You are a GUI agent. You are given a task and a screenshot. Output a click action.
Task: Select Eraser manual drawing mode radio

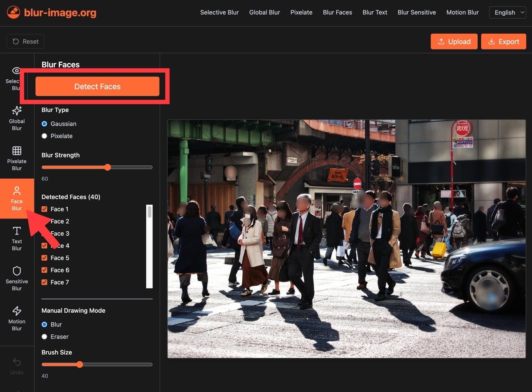(x=44, y=337)
